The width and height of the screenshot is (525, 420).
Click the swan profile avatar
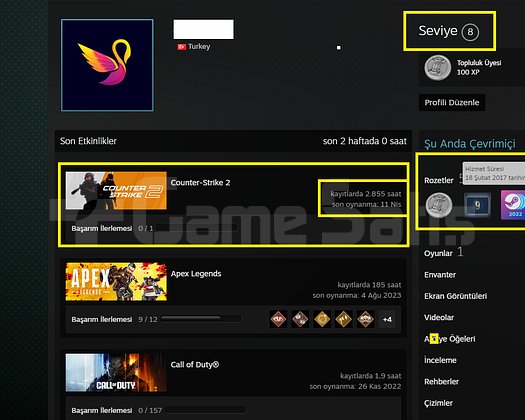pos(107,65)
